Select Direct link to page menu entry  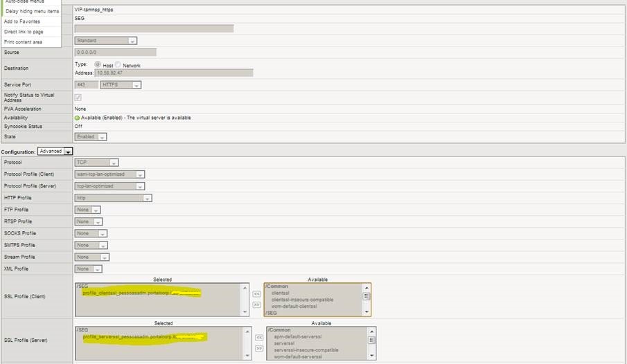pos(23,32)
